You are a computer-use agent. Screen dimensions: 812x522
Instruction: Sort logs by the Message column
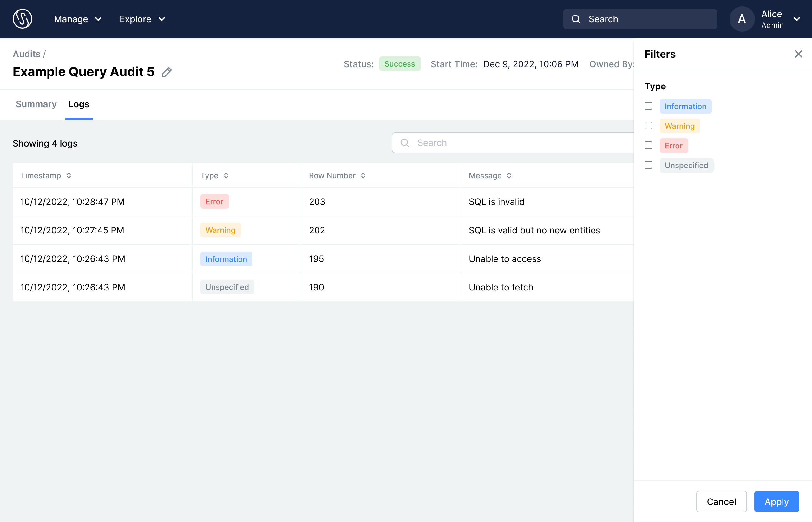[509, 176]
